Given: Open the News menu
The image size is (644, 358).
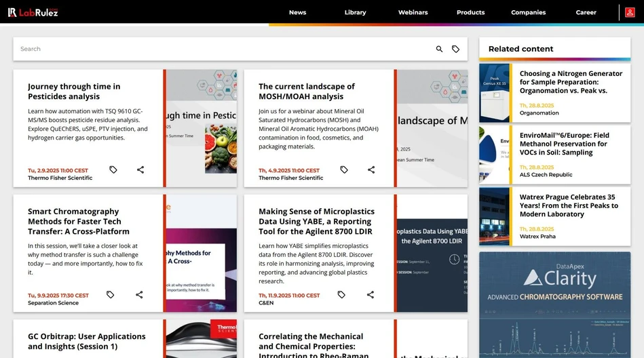Looking at the screenshot, I should (x=297, y=12).
